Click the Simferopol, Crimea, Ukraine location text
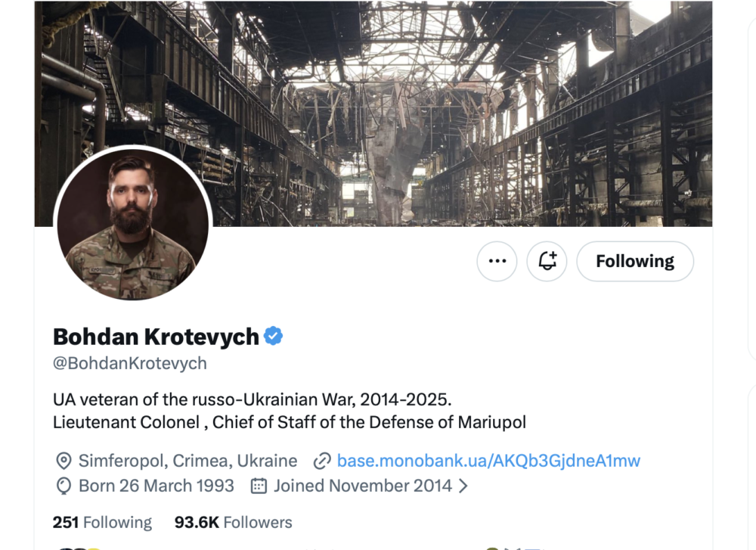 click(187, 461)
